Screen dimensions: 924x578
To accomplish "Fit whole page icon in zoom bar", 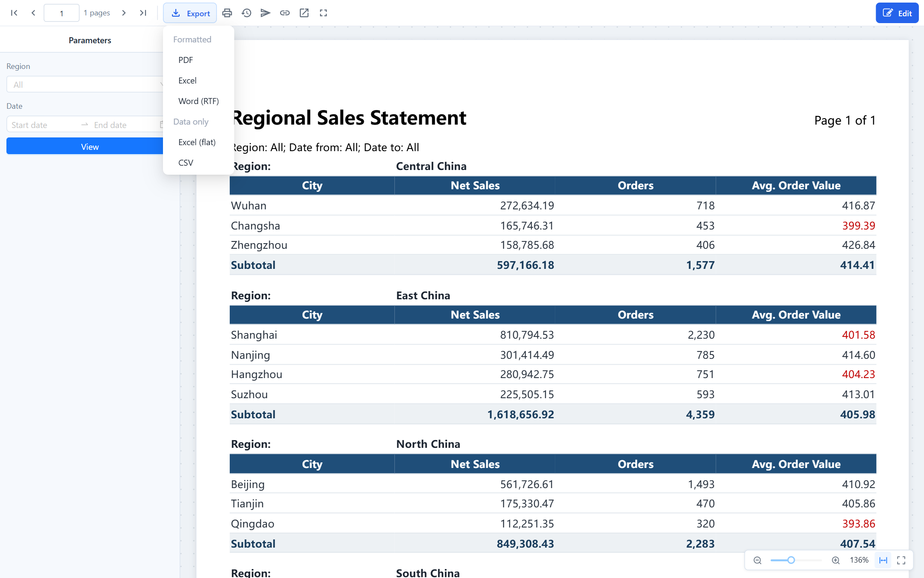I will [901, 560].
